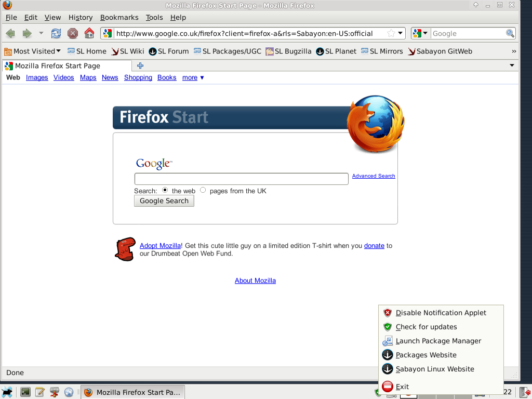This screenshot has height=399, width=532.
Task: Open the URL bar history dropdown
Action: click(x=401, y=33)
